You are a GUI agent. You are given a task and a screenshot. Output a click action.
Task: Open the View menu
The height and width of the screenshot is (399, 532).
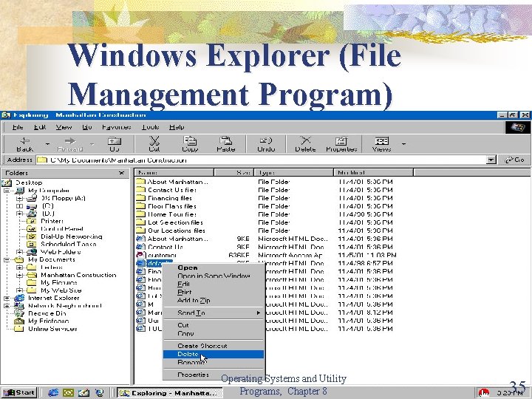(64, 127)
